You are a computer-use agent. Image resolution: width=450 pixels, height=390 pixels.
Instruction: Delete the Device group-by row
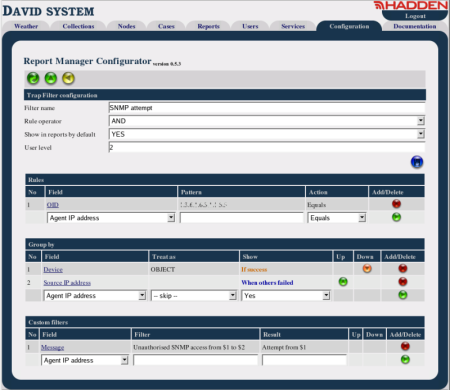[403, 268]
